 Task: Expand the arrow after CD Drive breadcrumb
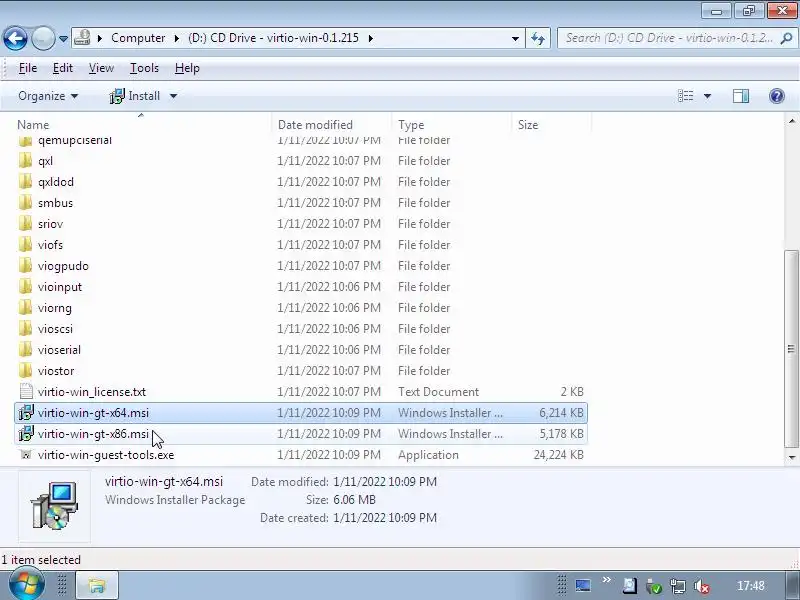pos(370,38)
